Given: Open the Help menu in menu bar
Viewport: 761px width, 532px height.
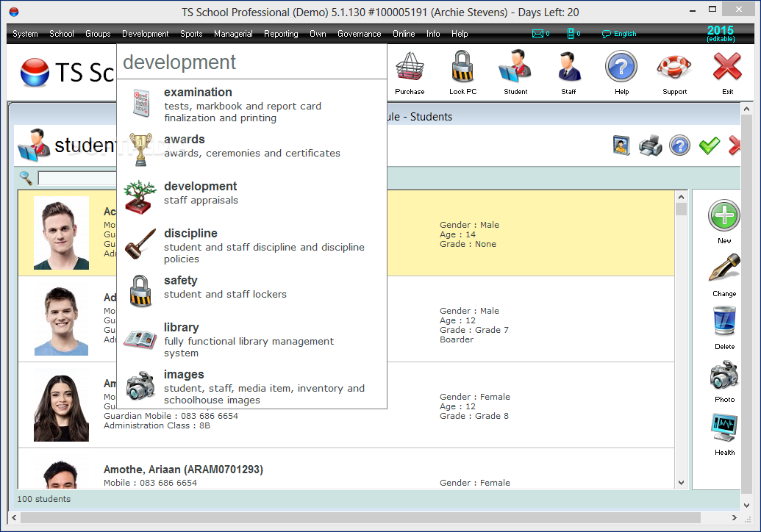Looking at the screenshot, I should (x=460, y=34).
